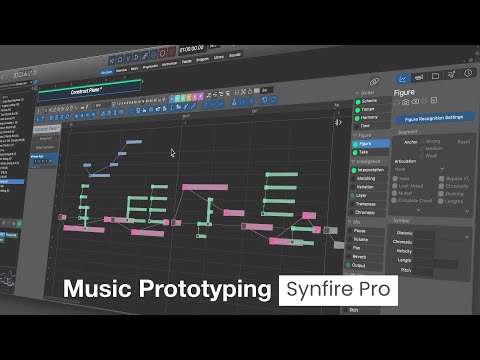This screenshot has width=480, height=360.
Task: Click the orange color symbol button
Action: pyautogui.click(x=189, y=97)
